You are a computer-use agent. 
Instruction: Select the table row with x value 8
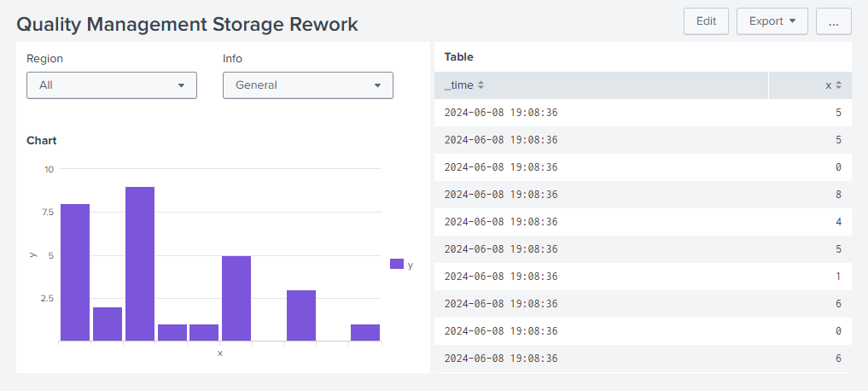click(x=642, y=195)
